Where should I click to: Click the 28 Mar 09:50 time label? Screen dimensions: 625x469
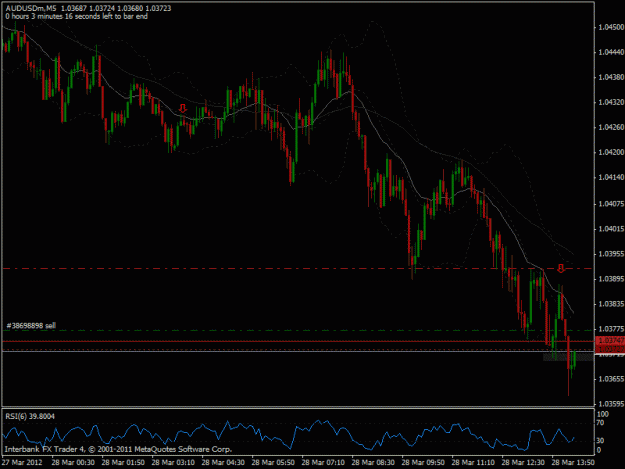click(423, 463)
